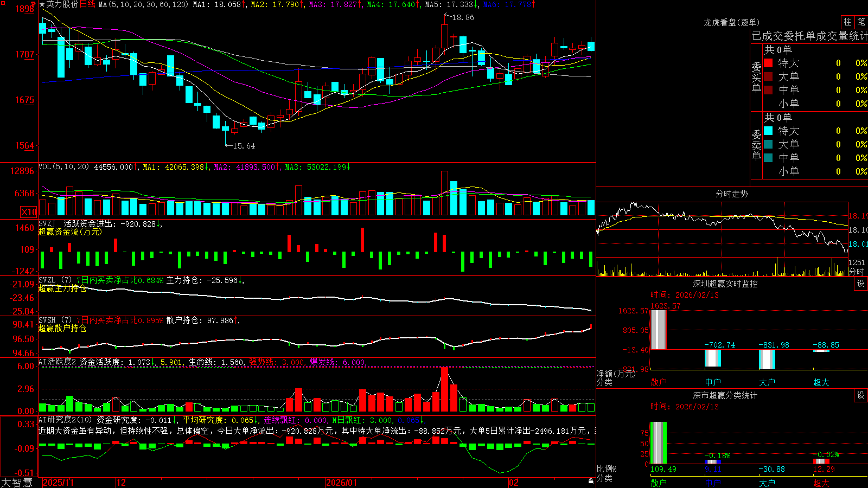This screenshot has width=868, height=488.
Task: Click the 日线 period label
Action: click(87, 4)
